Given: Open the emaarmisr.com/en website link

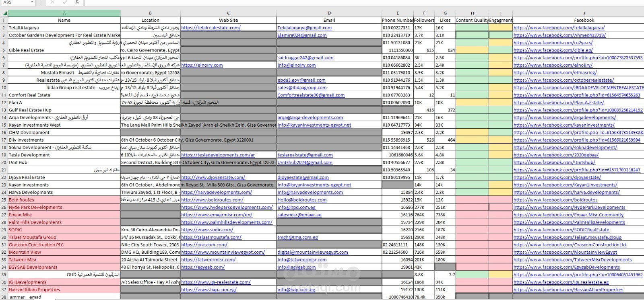Looking at the screenshot, I should 217,215.
